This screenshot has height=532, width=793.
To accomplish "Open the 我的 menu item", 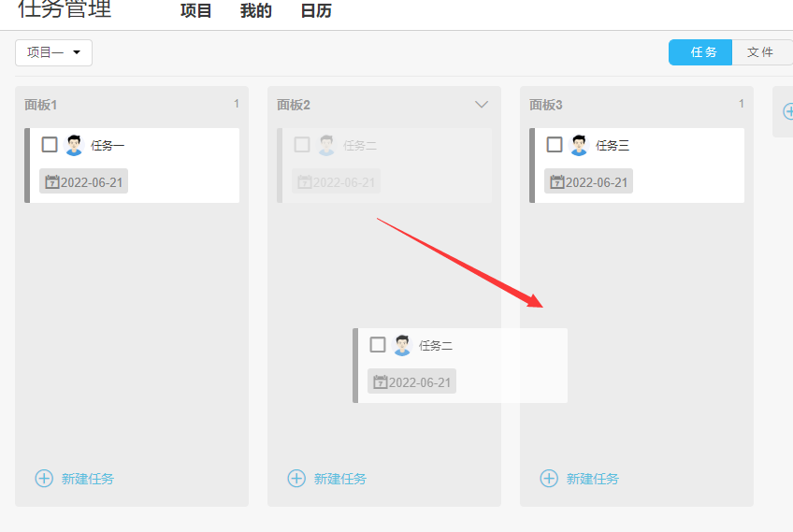I will coord(256,11).
